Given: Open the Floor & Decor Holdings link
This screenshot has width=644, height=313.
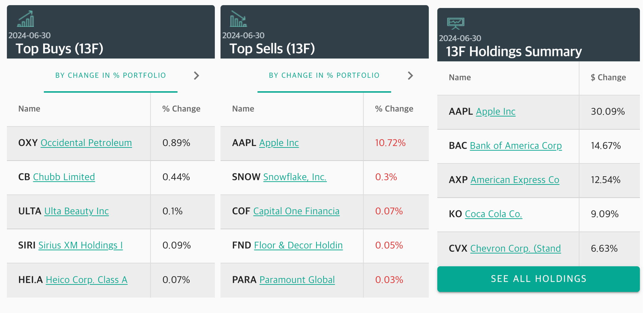Looking at the screenshot, I should point(298,245).
